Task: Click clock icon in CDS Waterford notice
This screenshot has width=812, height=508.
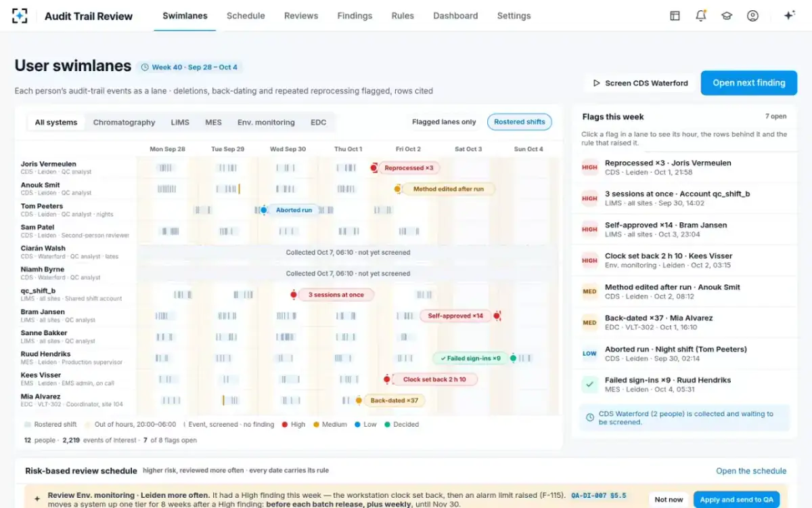Action: tap(590, 418)
